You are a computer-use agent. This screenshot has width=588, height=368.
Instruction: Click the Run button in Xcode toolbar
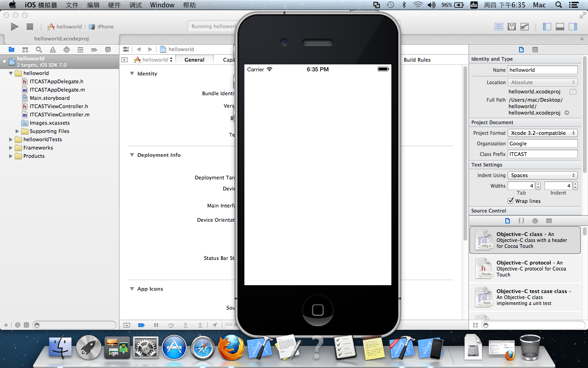click(x=15, y=27)
